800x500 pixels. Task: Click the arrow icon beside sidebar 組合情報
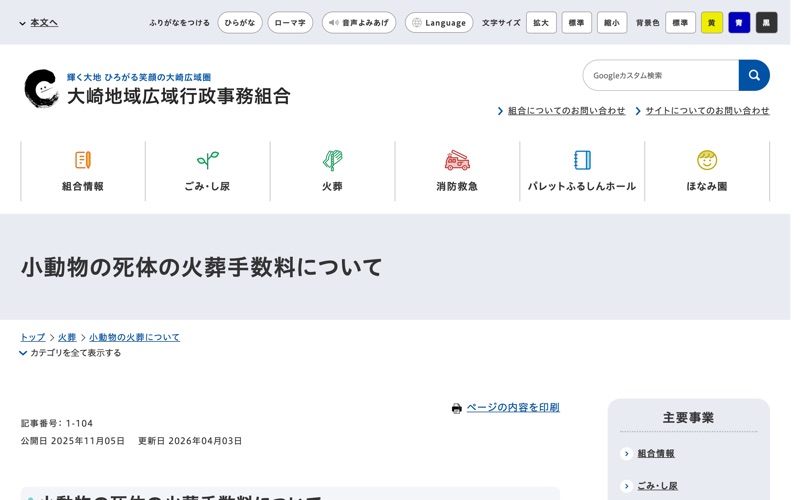pos(627,454)
